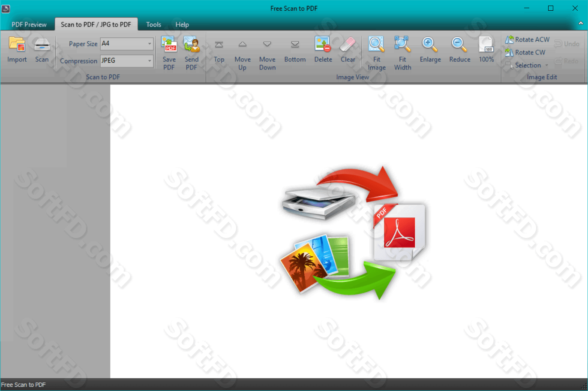Click the Move Down arrow
This screenshot has width=588, height=391.
point(267,44)
